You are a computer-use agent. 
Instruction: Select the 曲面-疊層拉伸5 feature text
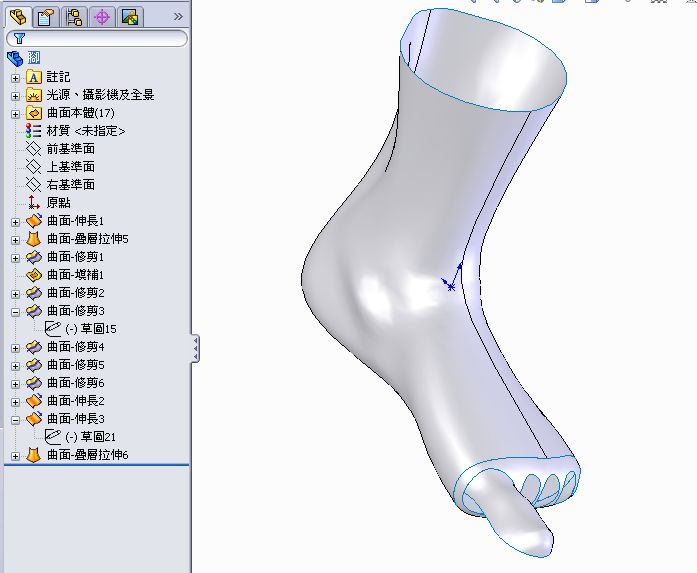point(88,239)
